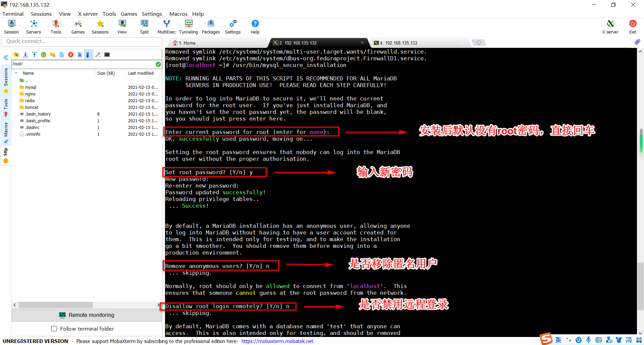Open the Packages icon
Image resolution: width=644 pixels, height=345 pixels.
click(211, 27)
